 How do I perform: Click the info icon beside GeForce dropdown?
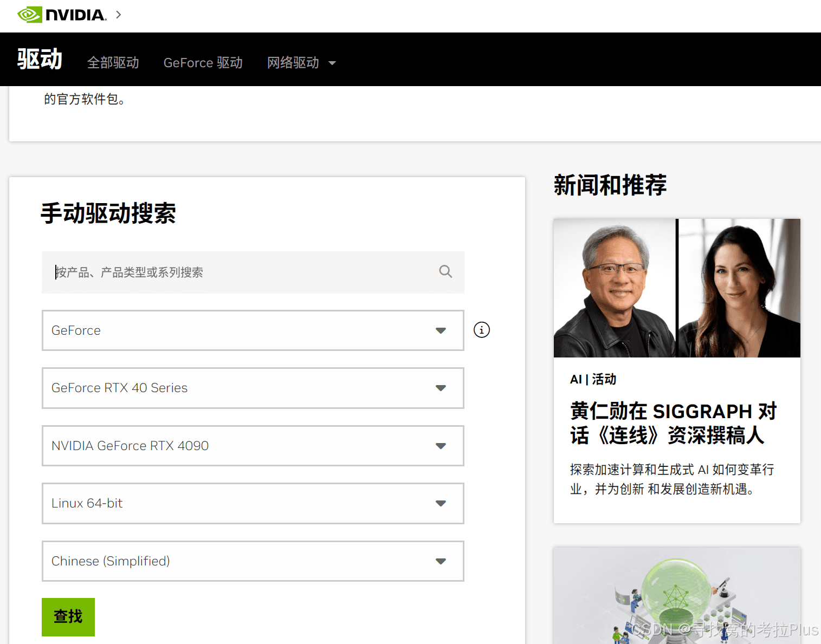tap(482, 330)
